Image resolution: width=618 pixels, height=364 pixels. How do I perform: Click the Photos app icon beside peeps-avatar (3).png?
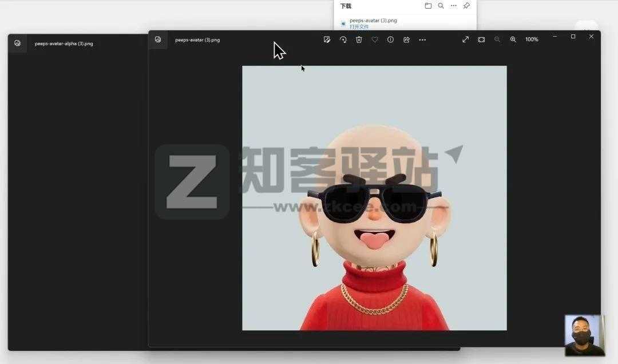158,39
